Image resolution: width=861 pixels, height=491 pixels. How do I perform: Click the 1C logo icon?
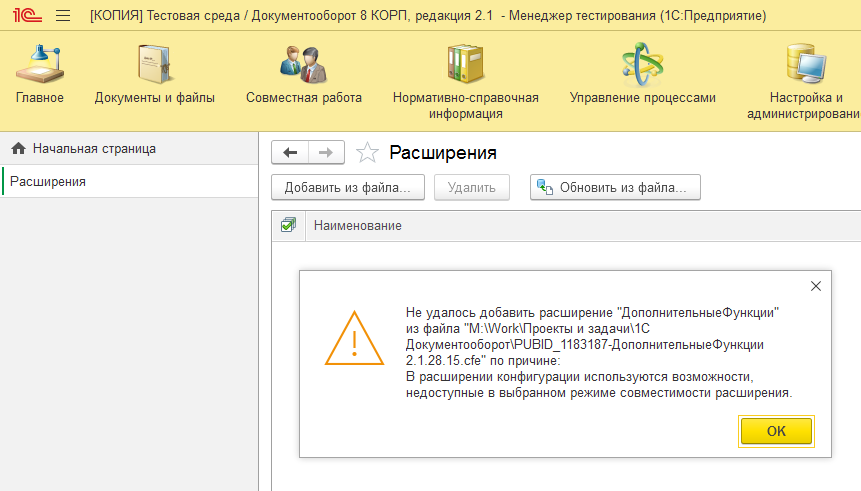27,15
